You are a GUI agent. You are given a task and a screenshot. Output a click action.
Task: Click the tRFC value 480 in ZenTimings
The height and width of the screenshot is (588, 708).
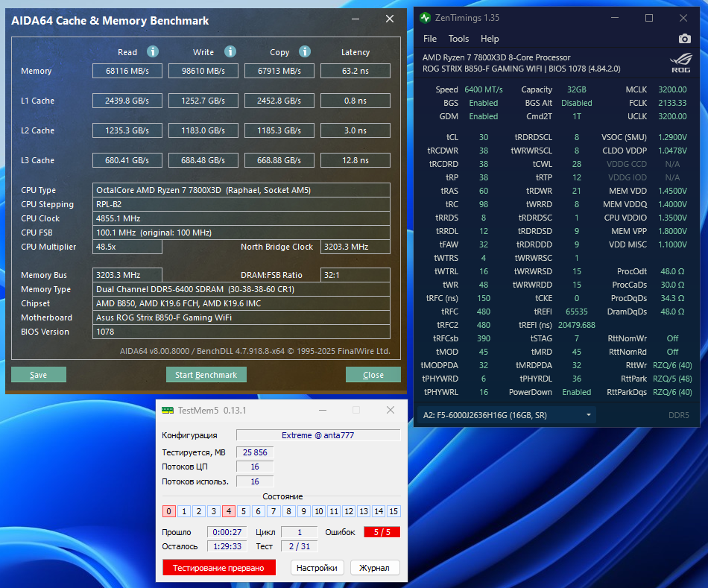point(484,312)
